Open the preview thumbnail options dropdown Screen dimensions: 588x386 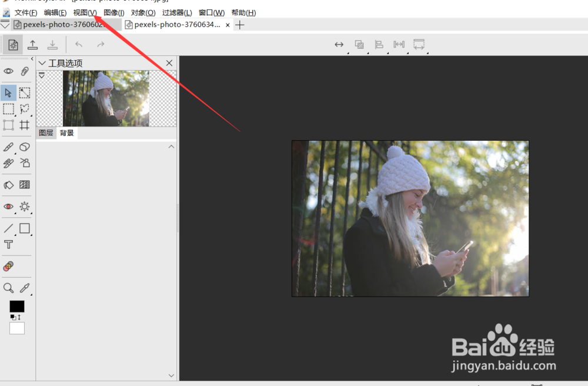(42, 75)
